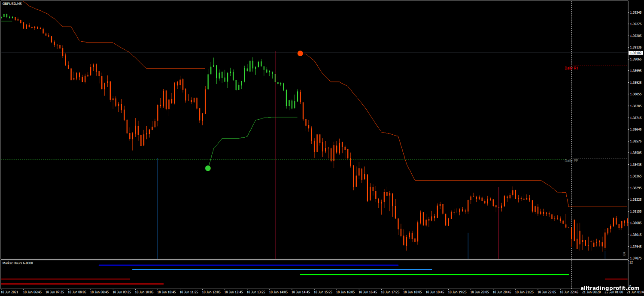Click the 1.39275 price scale value
644x296 pixels.
tap(636, 24)
